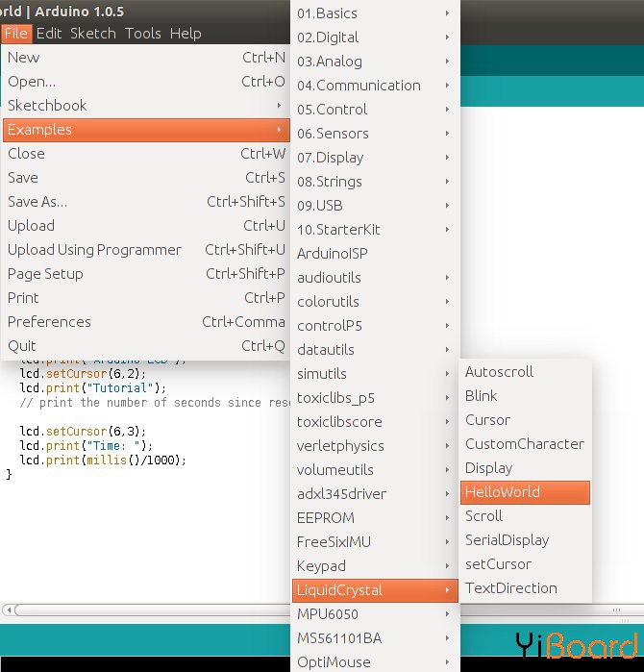644x672 pixels.
Task: Expand the FreeSixIMU submenu
Action: (375, 541)
